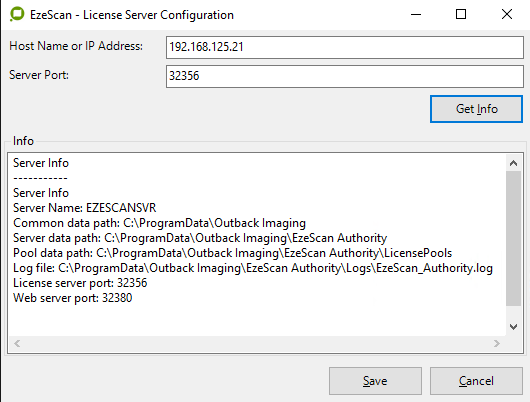
Task: Cancel the configuration dialog
Action: pos(476,381)
